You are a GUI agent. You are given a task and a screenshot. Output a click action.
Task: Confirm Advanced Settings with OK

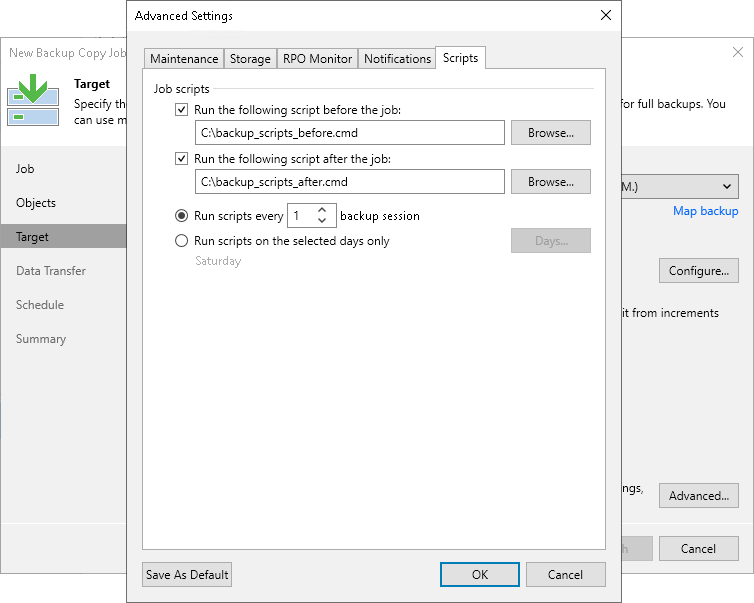point(480,575)
